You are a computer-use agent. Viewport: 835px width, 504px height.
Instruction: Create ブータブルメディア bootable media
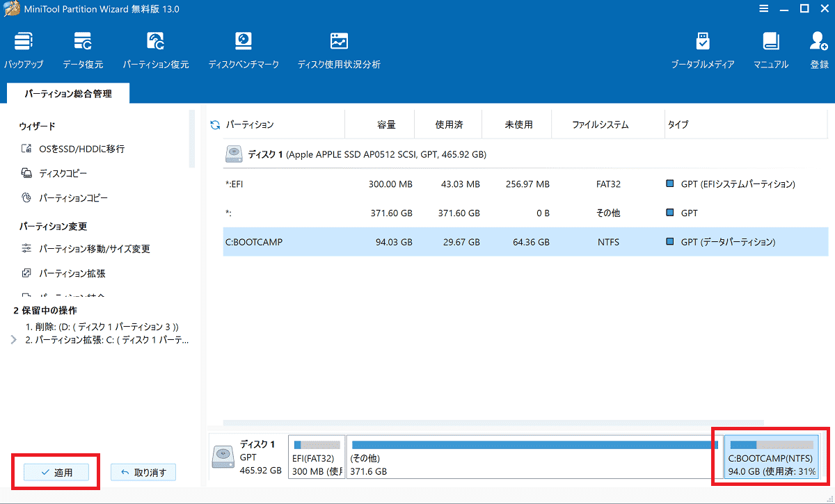703,50
